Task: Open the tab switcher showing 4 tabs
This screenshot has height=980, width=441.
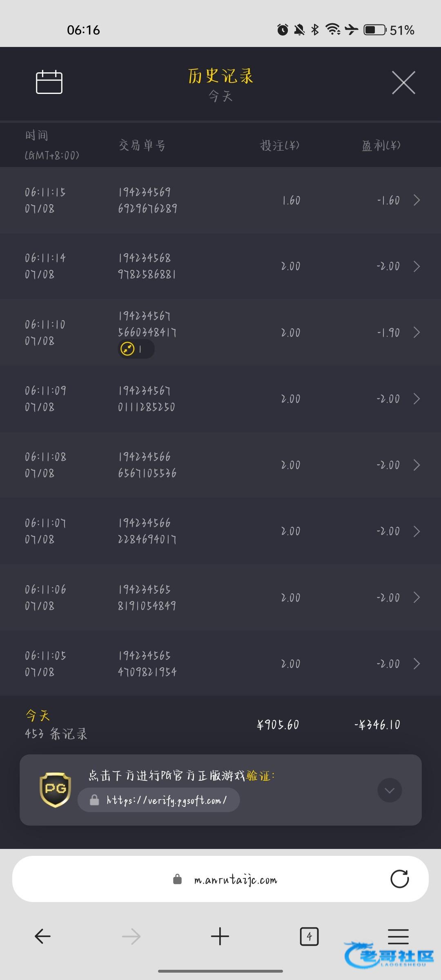Action: [x=309, y=936]
